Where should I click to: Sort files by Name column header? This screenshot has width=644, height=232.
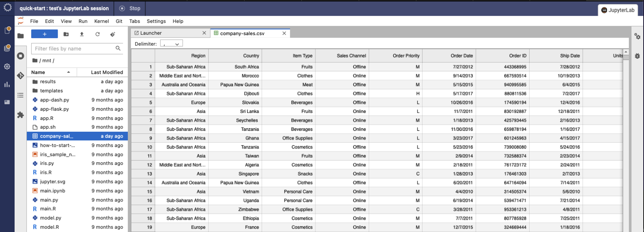[x=52, y=72]
